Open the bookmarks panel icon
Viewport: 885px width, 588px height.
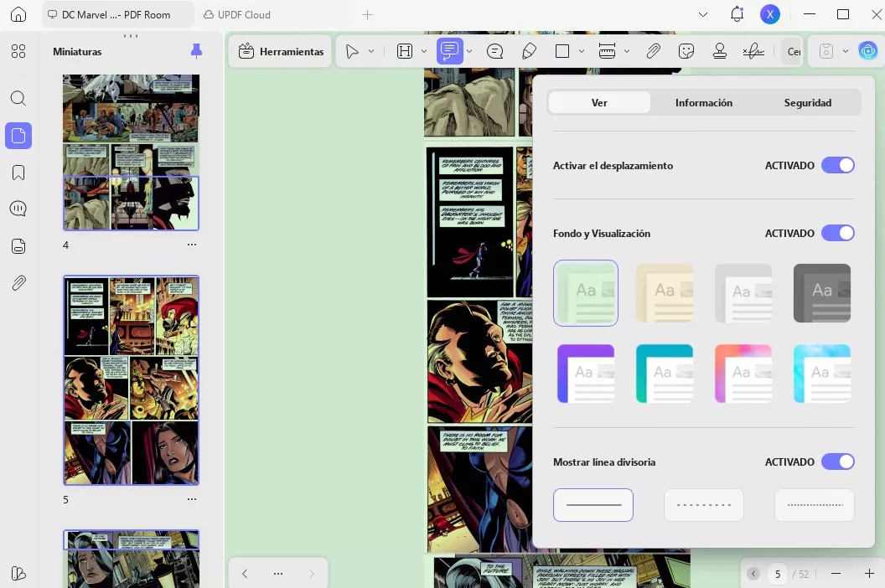[18, 173]
